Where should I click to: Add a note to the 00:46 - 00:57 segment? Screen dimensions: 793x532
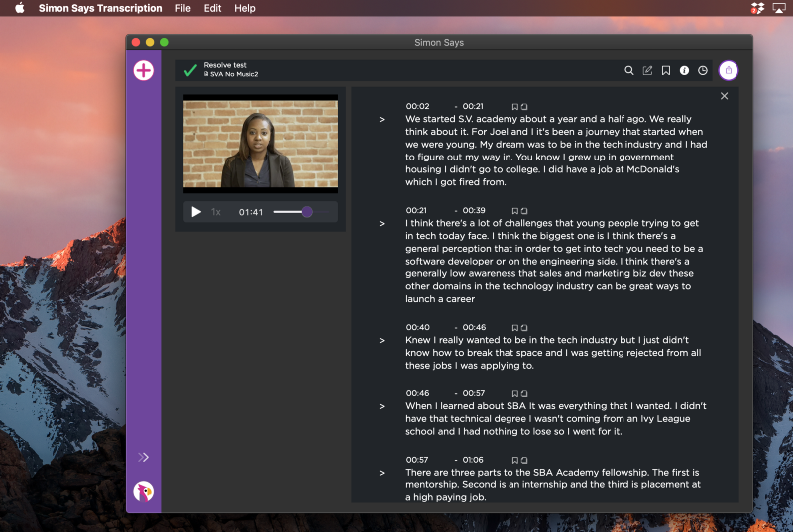click(524, 393)
